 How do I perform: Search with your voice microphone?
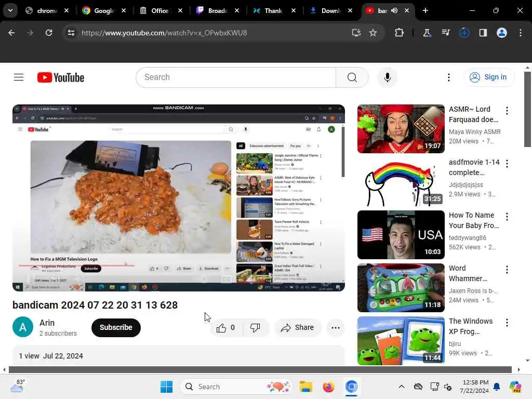pos(387,77)
